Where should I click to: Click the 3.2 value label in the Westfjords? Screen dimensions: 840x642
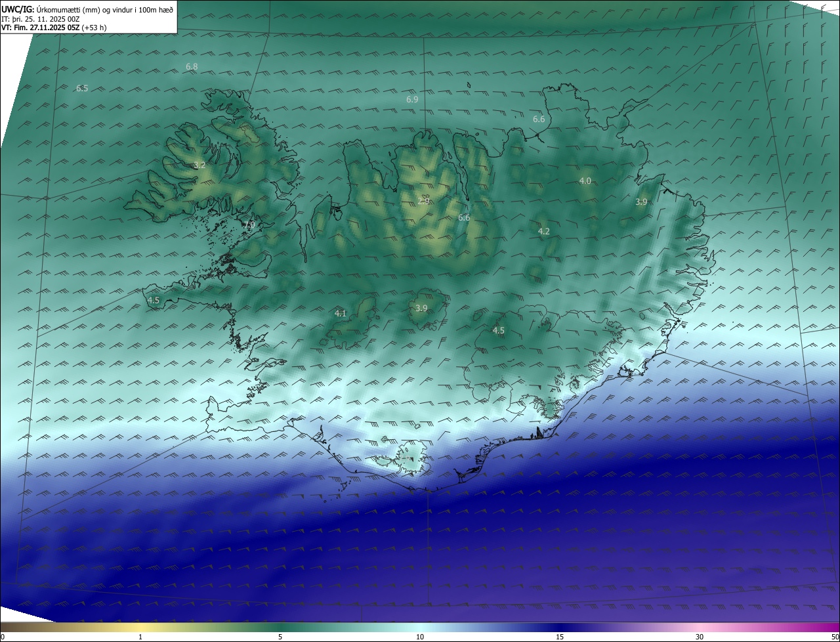click(x=199, y=165)
